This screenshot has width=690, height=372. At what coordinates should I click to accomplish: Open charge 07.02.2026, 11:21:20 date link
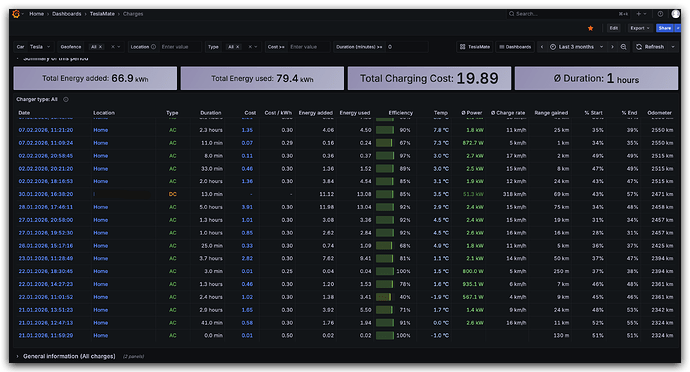[46, 130]
